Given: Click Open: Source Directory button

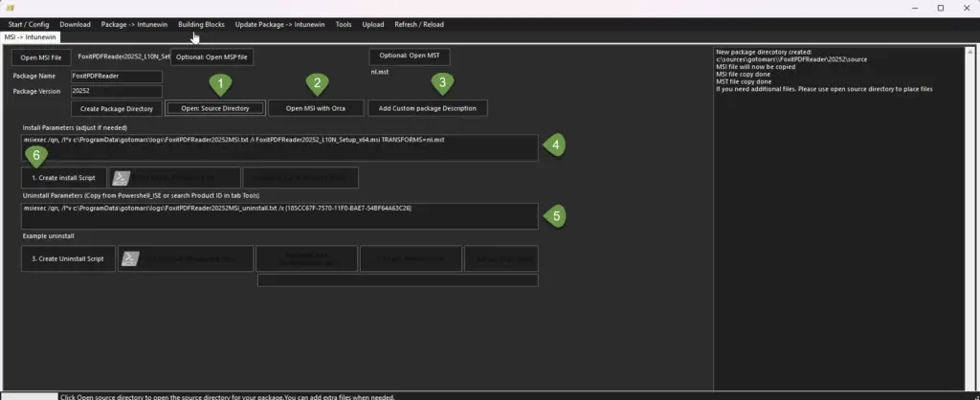Looking at the screenshot, I should coord(215,109).
